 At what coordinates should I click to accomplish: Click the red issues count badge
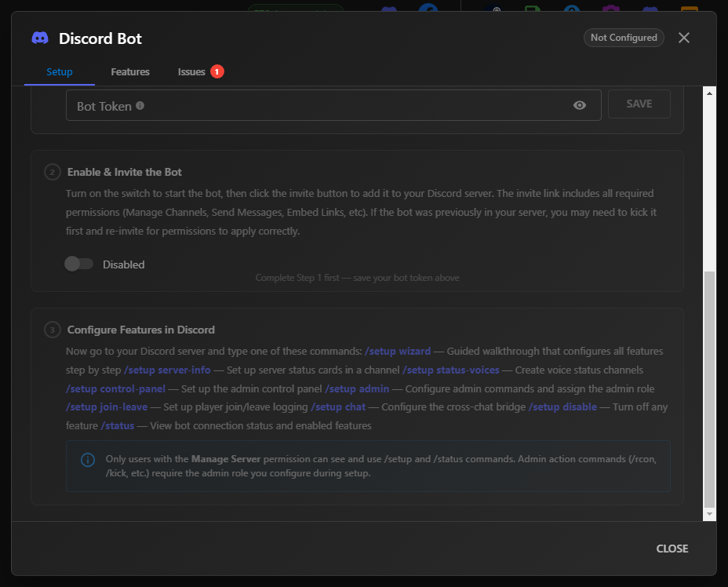[217, 72]
